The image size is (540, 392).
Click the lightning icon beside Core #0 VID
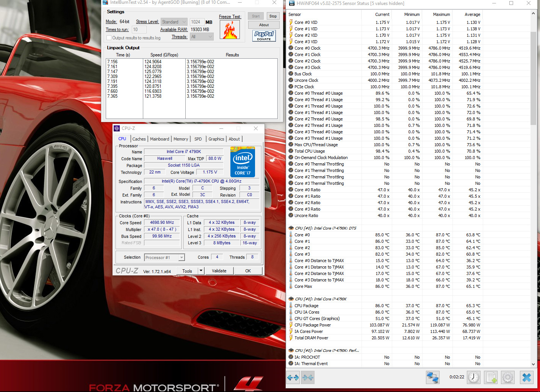click(291, 22)
